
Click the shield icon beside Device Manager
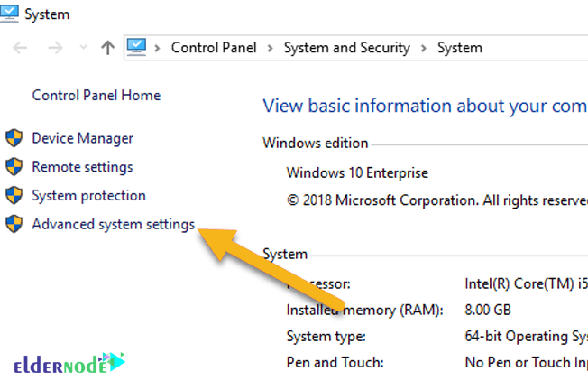coord(14,138)
